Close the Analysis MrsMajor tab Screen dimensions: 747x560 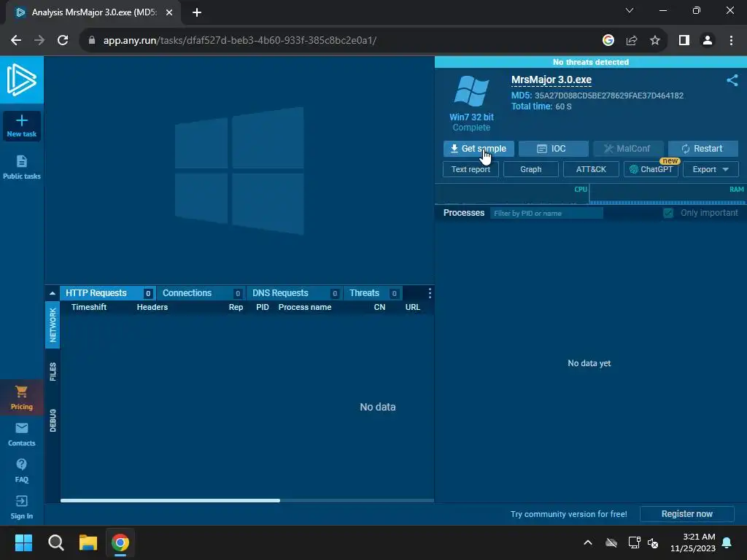click(x=169, y=13)
